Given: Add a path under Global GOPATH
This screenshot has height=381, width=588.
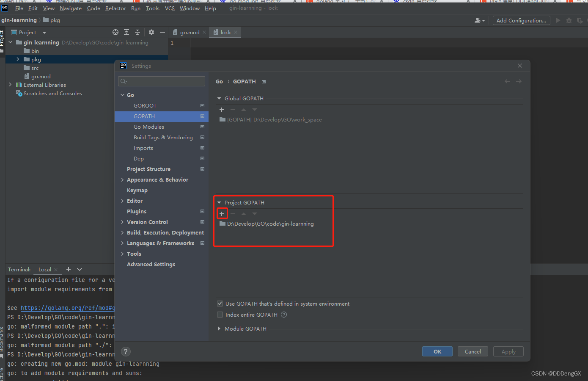Looking at the screenshot, I should pyautogui.click(x=222, y=110).
